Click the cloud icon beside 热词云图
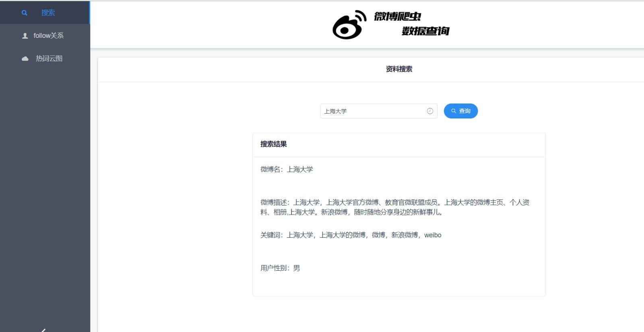The height and width of the screenshot is (332, 644). click(25, 59)
